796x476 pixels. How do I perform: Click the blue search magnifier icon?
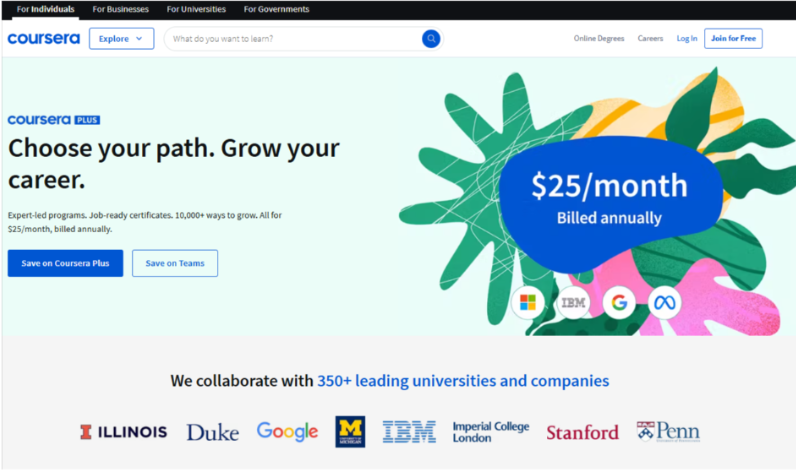point(431,39)
